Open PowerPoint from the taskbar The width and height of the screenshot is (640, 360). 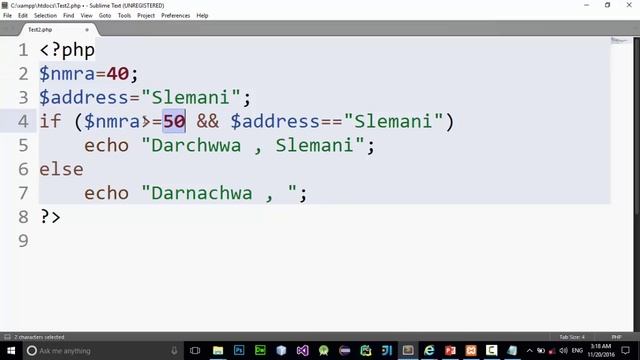coord(450,351)
